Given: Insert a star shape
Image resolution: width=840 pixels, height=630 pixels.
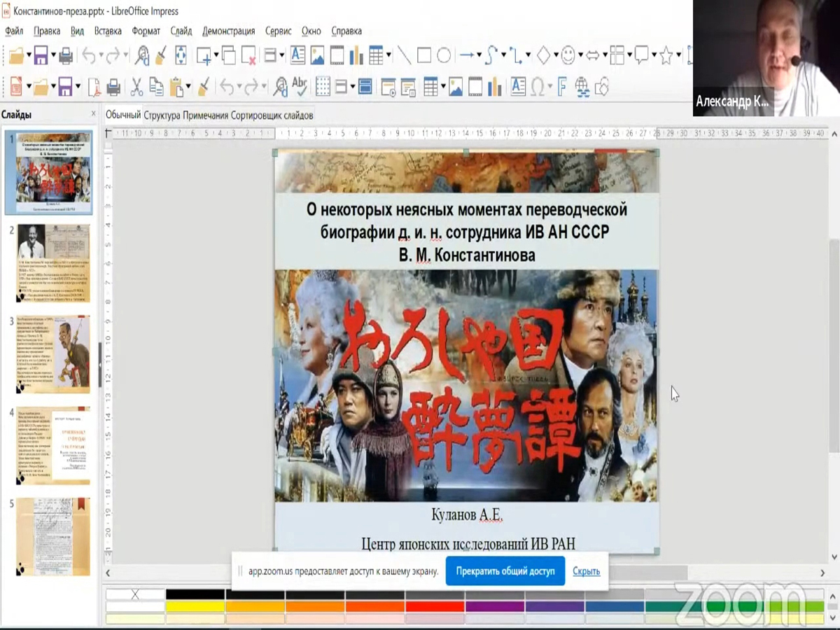Looking at the screenshot, I should click(x=666, y=55).
